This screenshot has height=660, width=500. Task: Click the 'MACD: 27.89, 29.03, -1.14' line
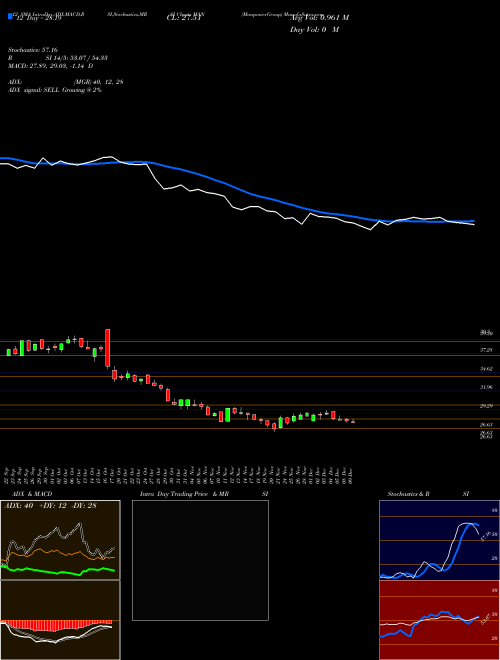coord(48,66)
